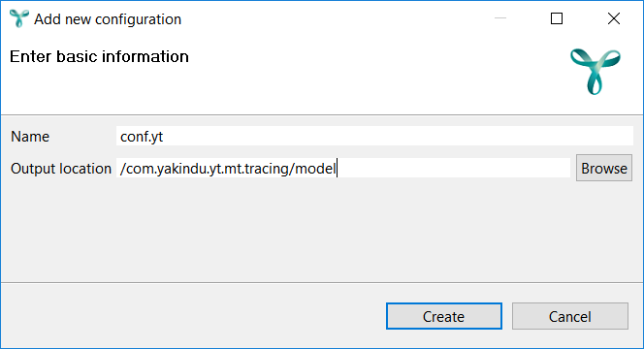Click the small Yakindu icon in title bar
This screenshot has width=644, height=349.
[x=18, y=18]
